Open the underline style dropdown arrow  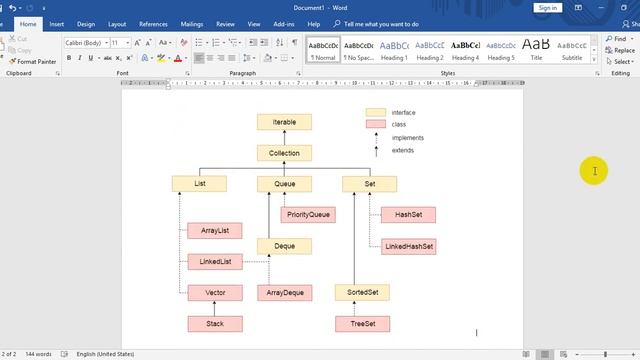pyautogui.click(x=98, y=58)
